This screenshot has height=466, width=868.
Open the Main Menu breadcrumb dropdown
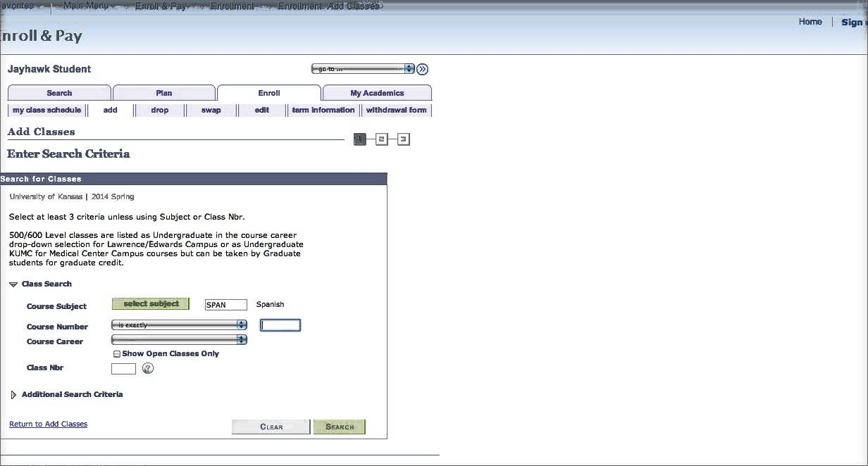(89, 6)
